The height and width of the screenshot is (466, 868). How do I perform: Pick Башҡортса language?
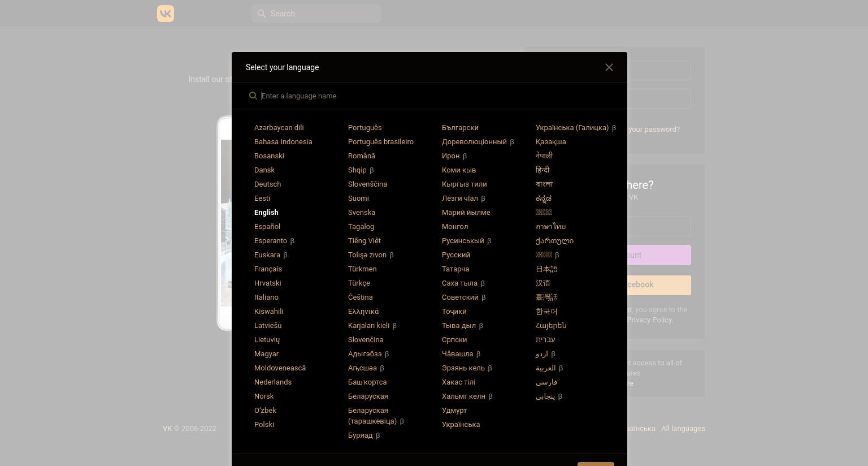[x=367, y=382]
